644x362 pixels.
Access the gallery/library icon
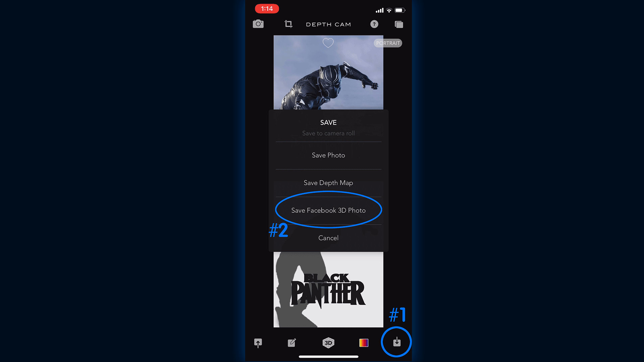[399, 24]
